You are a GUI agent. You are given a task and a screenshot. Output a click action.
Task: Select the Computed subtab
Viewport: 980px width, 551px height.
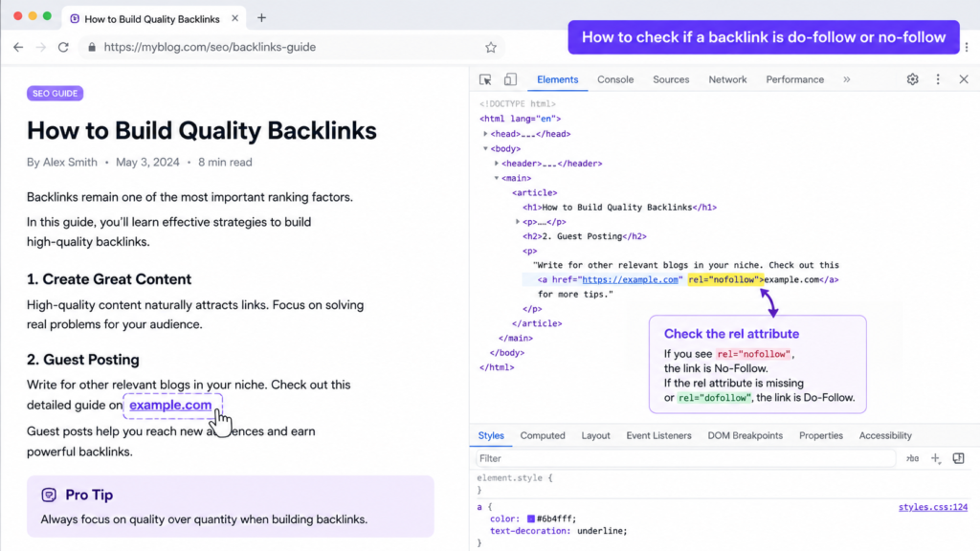[543, 435]
